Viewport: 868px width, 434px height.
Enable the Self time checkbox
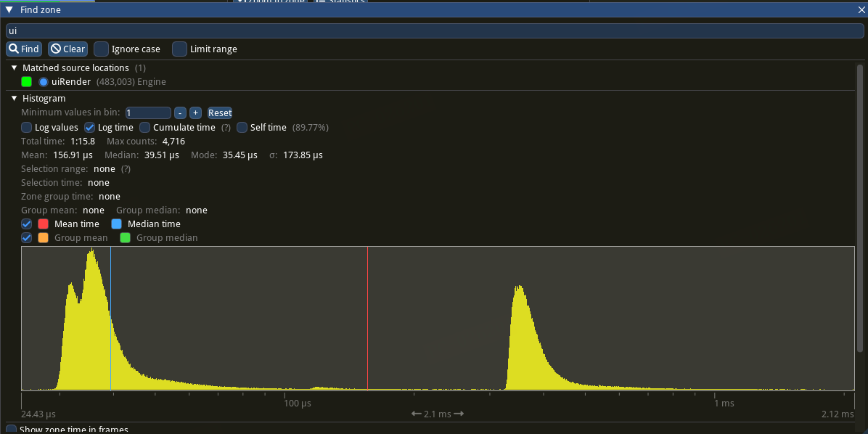pos(242,127)
